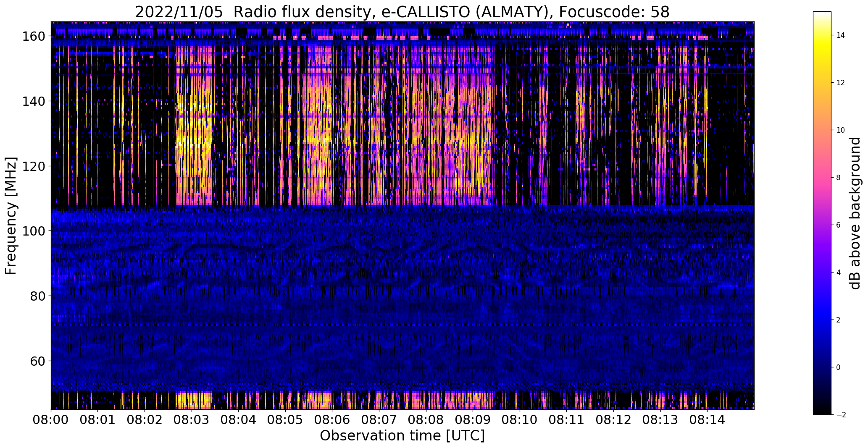This screenshot has height=448, width=868.
Task: Click the colorbar tick value 6
Action: [x=839, y=225]
